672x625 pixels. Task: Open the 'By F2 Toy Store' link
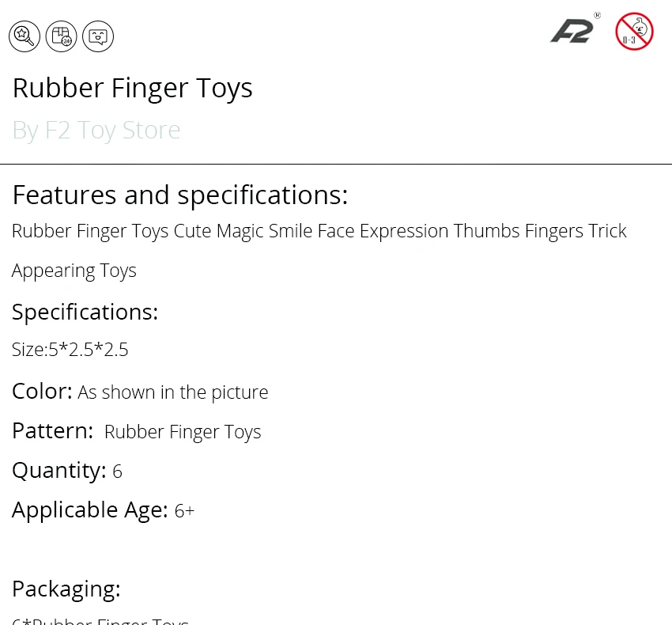click(96, 130)
